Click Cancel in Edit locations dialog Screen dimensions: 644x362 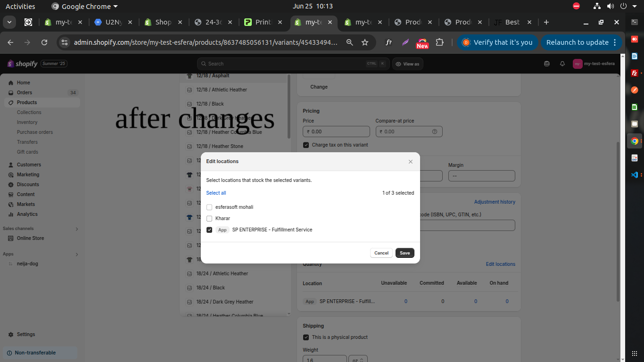[381, 253]
